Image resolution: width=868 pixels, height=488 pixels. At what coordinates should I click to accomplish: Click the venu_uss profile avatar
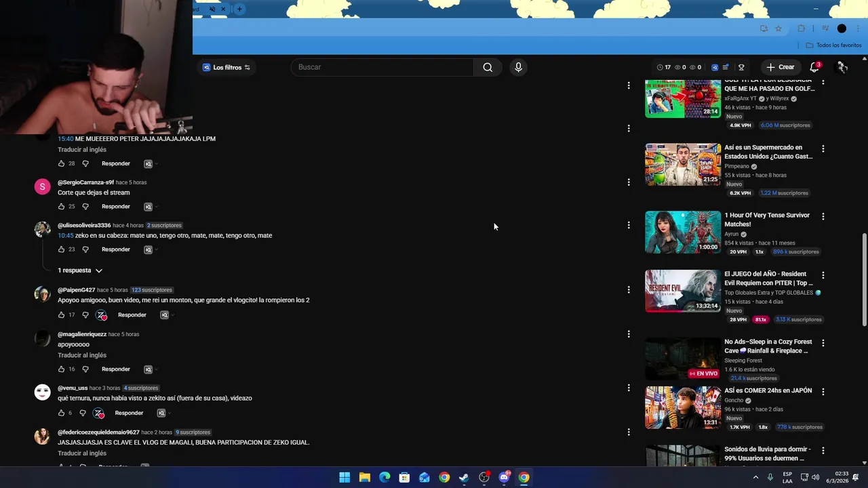(x=42, y=392)
